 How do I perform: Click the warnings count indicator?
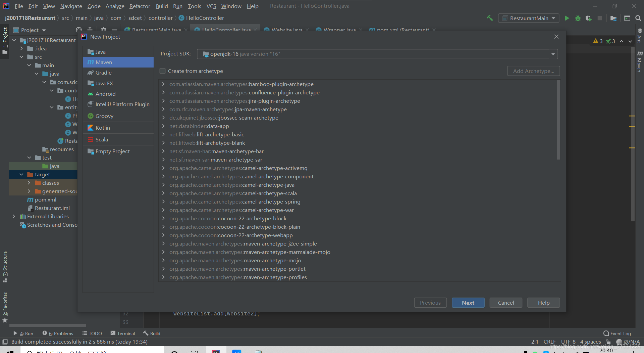tap(598, 41)
